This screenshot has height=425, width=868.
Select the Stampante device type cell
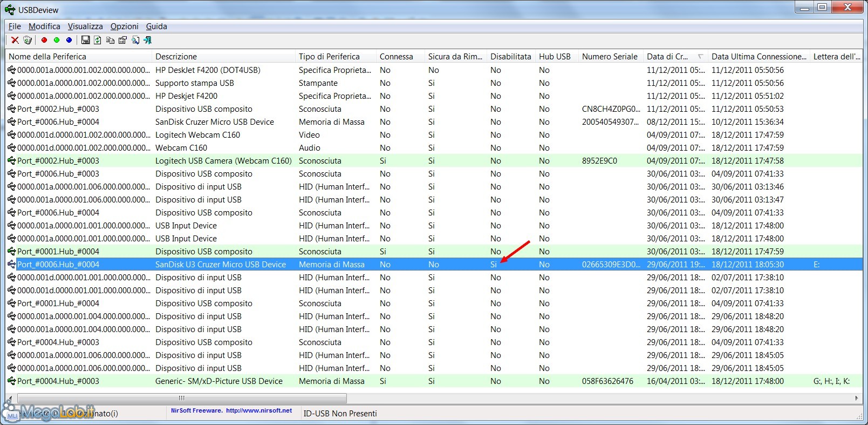pyautogui.click(x=318, y=83)
